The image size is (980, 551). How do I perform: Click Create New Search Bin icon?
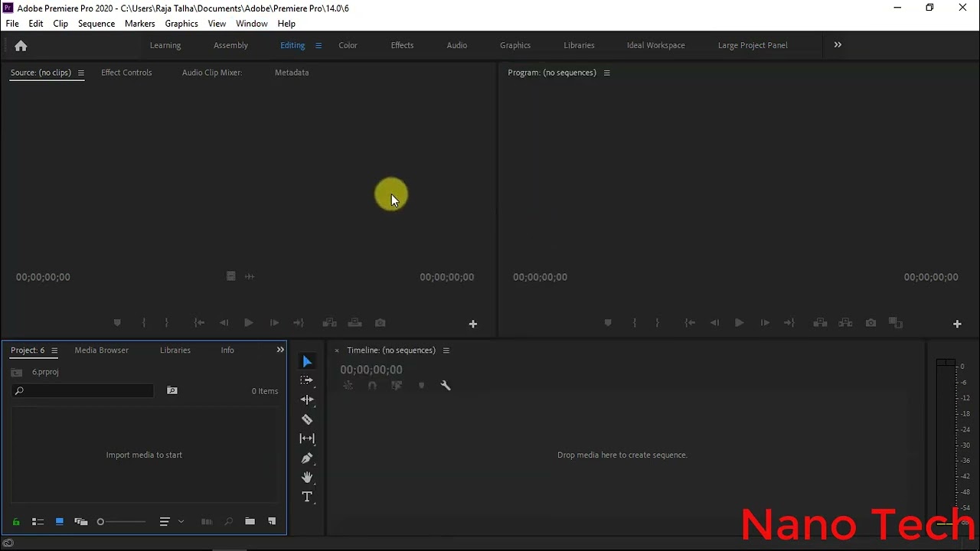(172, 390)
